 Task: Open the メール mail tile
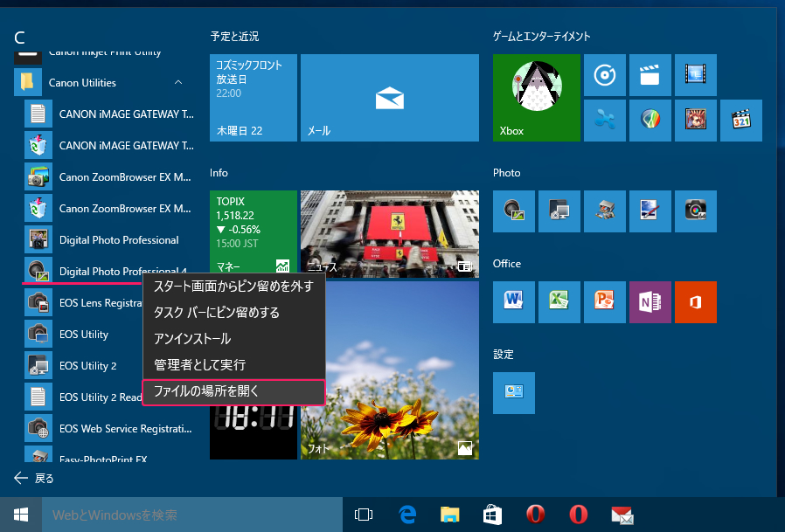click(390, 98)
